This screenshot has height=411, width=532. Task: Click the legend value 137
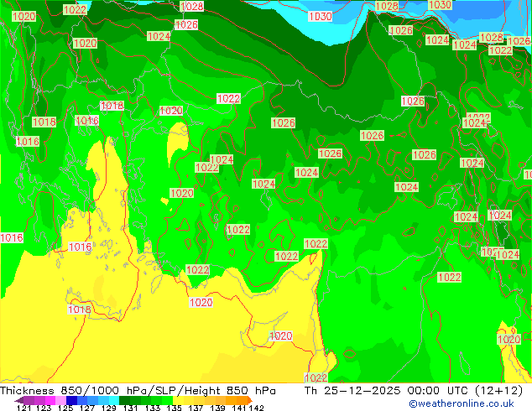click(x=196, y=408)
